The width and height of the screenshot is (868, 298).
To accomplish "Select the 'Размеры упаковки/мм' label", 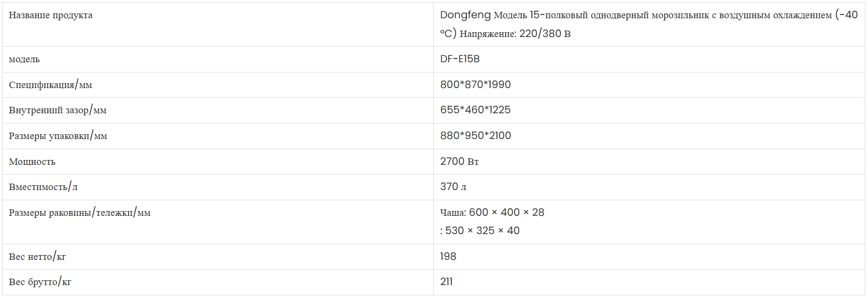I will [58, 136].
